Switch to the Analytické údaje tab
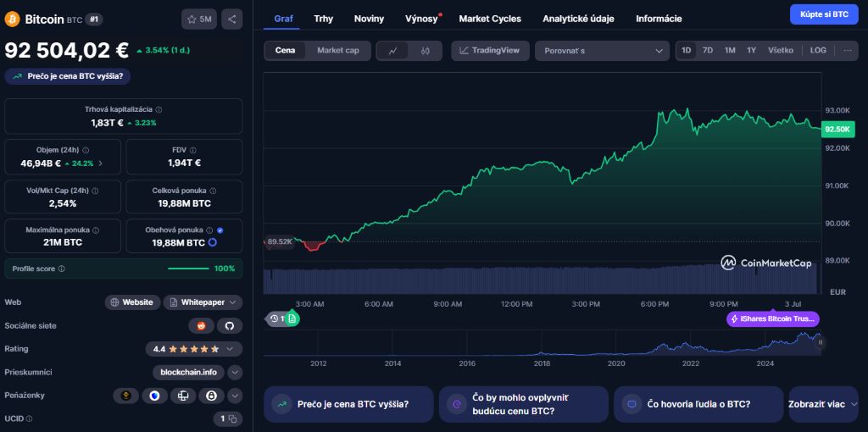Viewport: 868px width, 432px height. click(578, 19)
